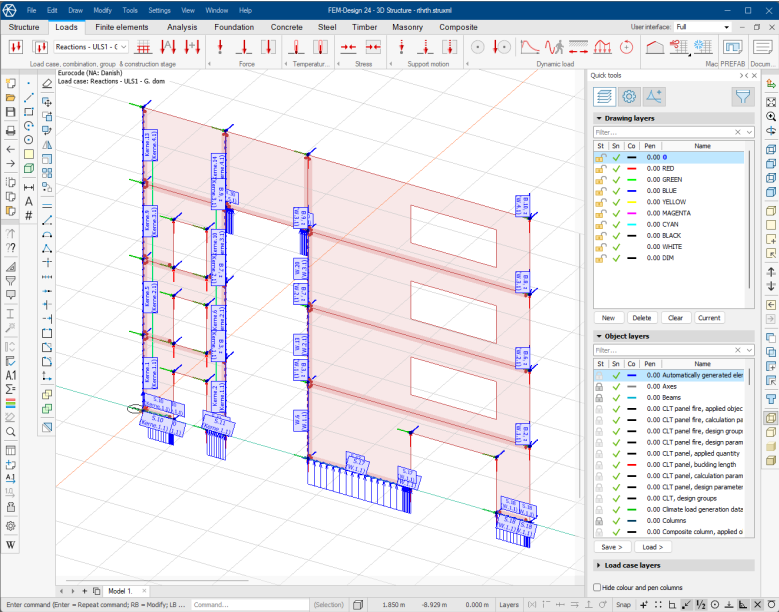Click the Snow load generation icon

tap(702, 47)
